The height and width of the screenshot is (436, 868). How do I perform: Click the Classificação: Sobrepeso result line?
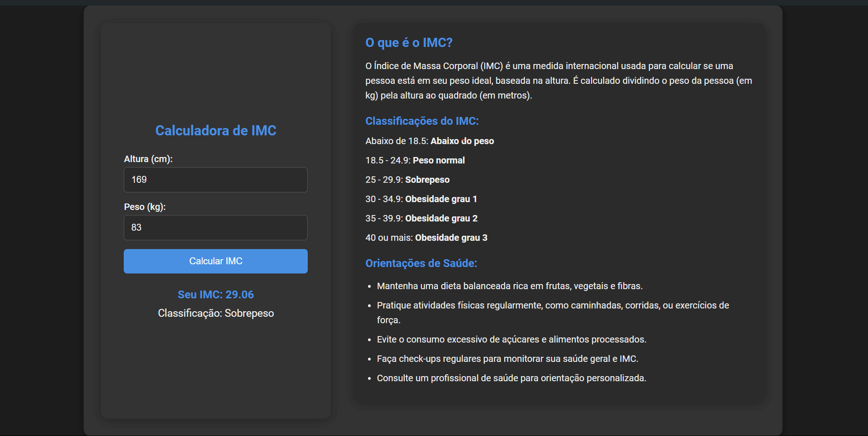[x=215, y=313]
